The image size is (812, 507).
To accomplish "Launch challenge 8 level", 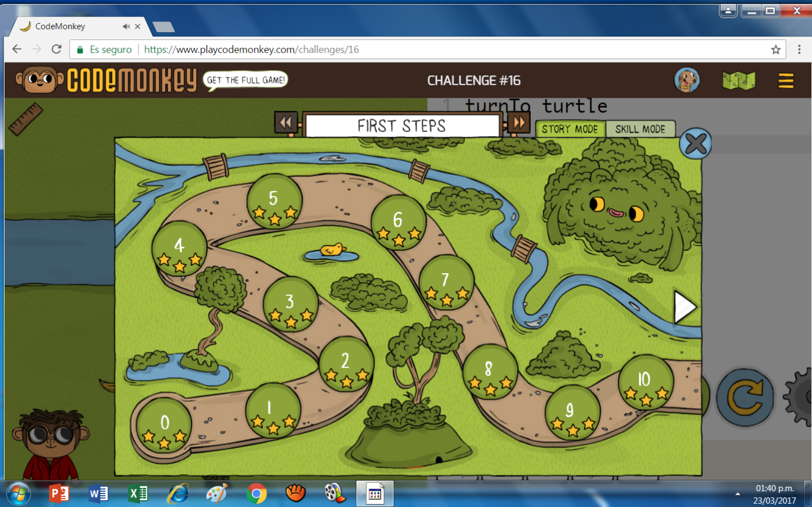I will click(x=490, y=372).
